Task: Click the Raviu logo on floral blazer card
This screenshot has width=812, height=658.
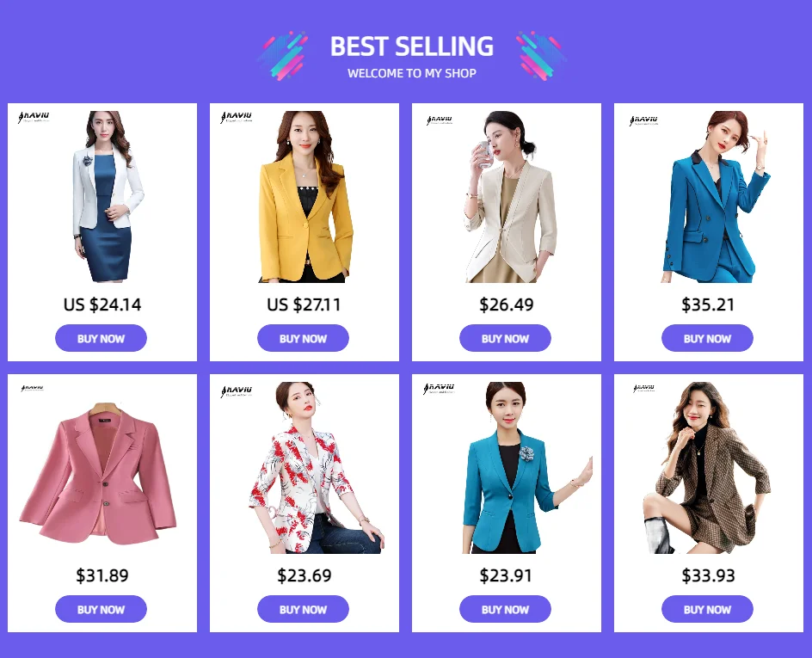Action: [x=237, y=390]
